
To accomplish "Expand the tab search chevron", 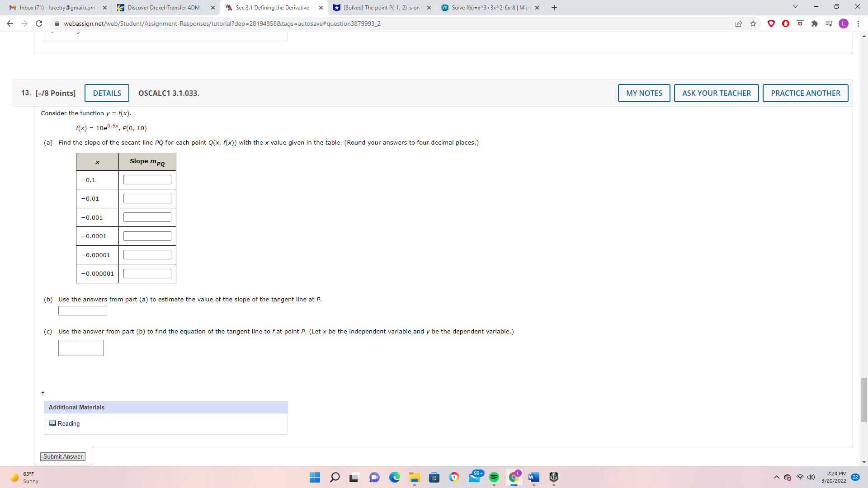I will click(795, 7).
